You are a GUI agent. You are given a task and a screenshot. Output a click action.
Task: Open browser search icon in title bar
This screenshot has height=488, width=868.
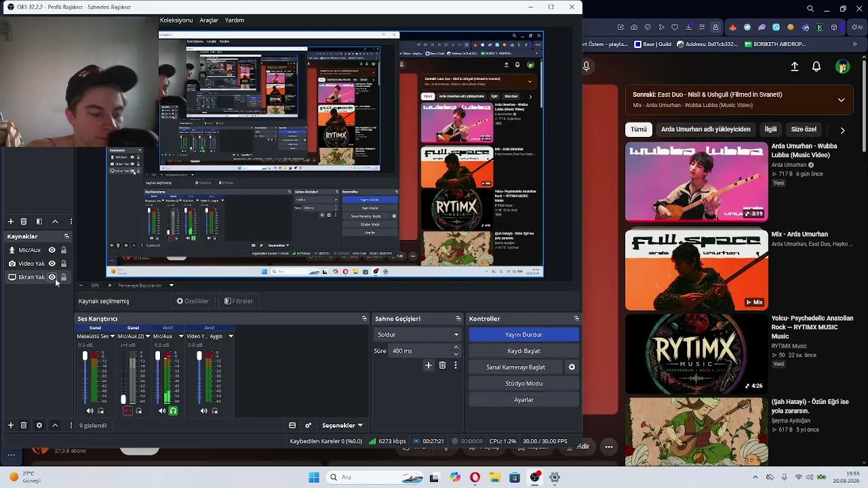coord(810,9)
